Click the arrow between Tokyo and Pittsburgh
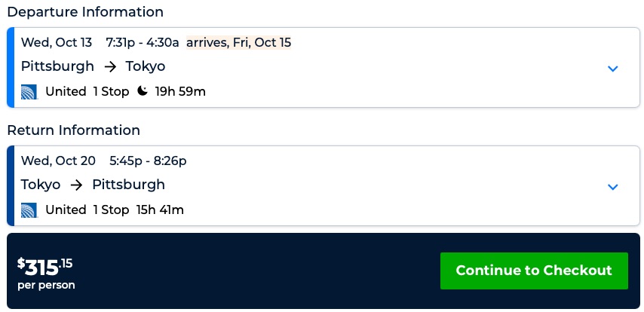Viewport: 644px width, 312px height. [76, 185]
